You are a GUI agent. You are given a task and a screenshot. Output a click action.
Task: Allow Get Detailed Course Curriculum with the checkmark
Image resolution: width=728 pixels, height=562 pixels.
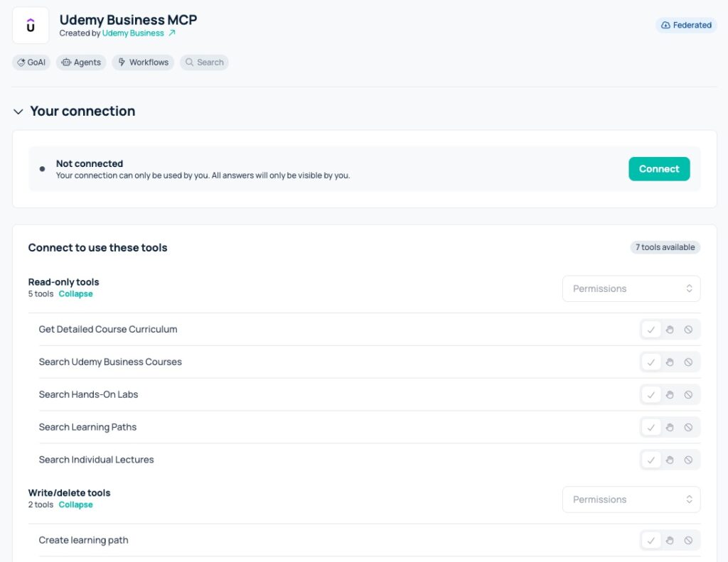point(651,330)
